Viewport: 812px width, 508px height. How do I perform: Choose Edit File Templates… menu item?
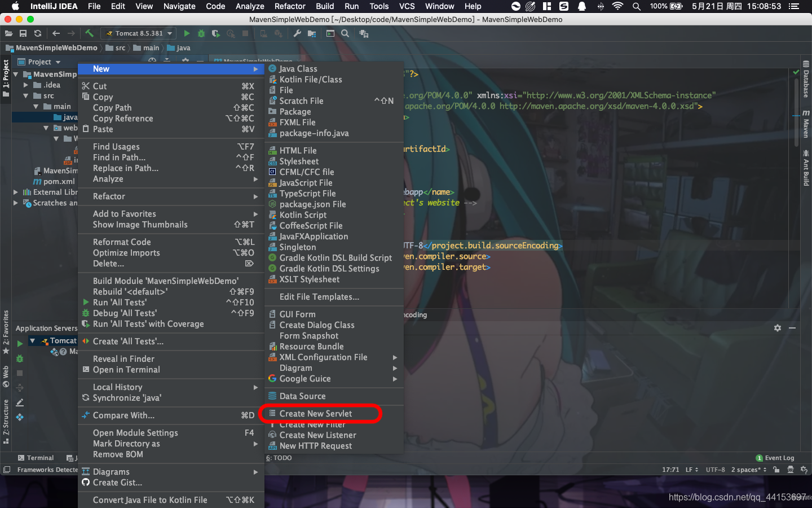pos(334,297)
